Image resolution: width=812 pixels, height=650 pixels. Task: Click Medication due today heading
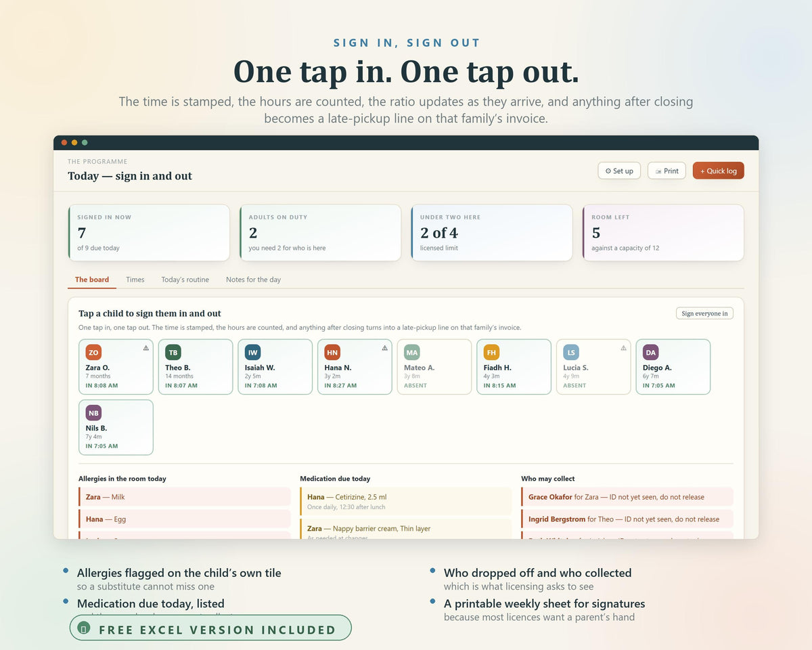click(335, 479)
